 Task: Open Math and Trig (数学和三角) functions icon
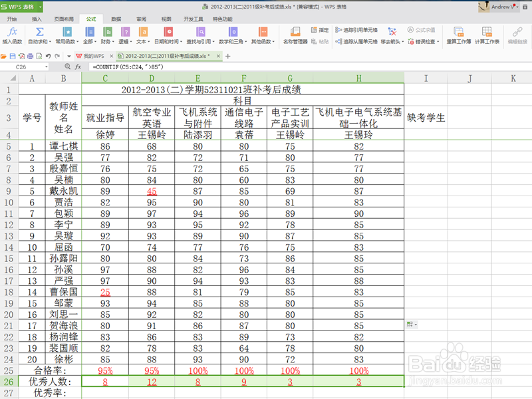(233, 32)
